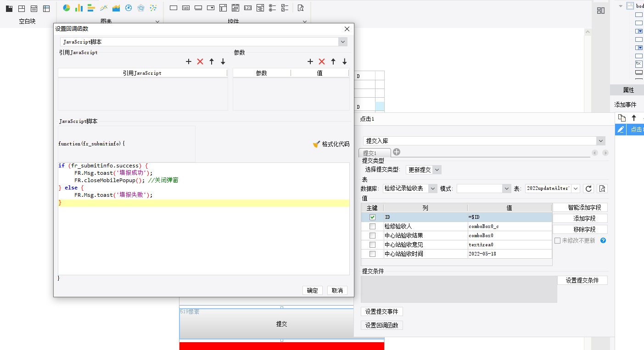The width and height of the screenshot is (644, 350).
Task: Open 选择提交类型 dropdown
Action: [437, 170]
